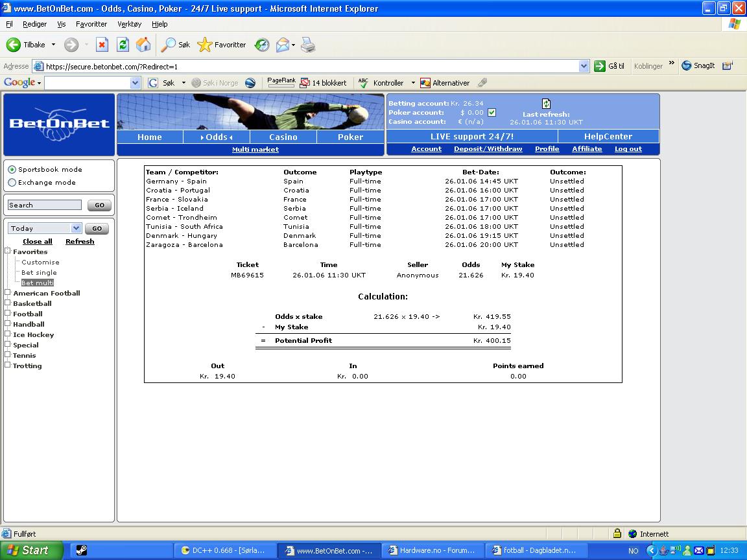Open the Vis menu
The width and height of the screenshot is (747, 560).
[x=62, y=24]
